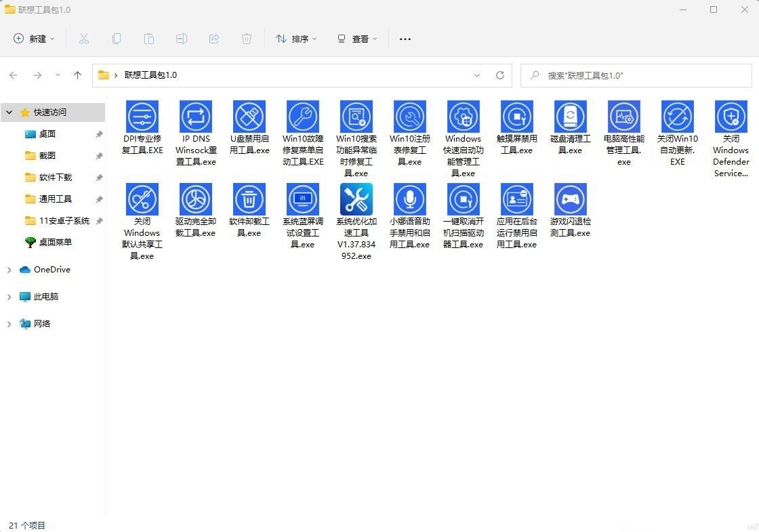Select the Windows快速启动功能管理工具.exe icon
759x532 pixels.
click(464, 117)
